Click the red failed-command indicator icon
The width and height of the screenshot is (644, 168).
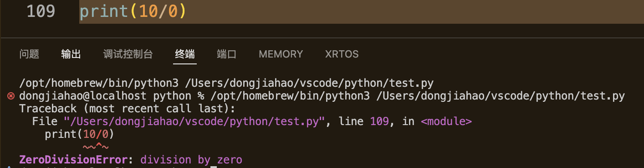[11, 96]
